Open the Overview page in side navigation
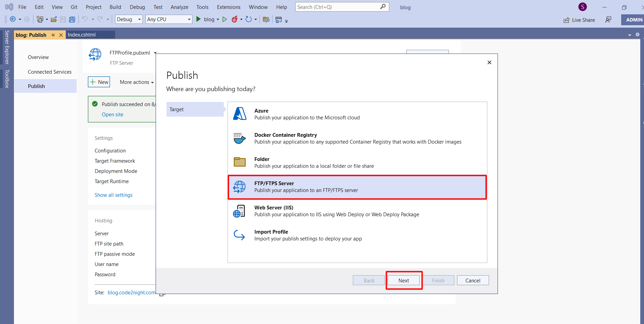The width and height of the screenshot is (644, 324). click(38, 57)
